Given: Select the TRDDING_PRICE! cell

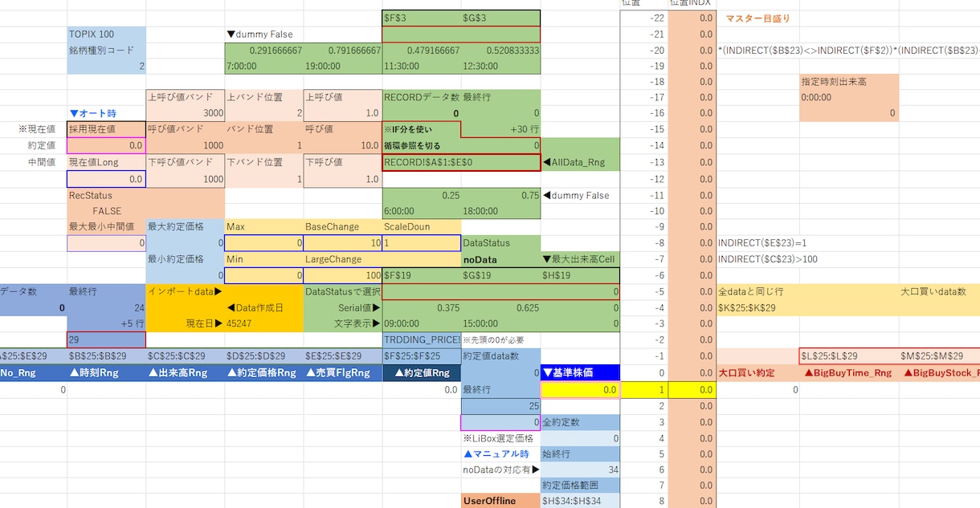Looking at the screenshot, I should click(x=421, y=340).
